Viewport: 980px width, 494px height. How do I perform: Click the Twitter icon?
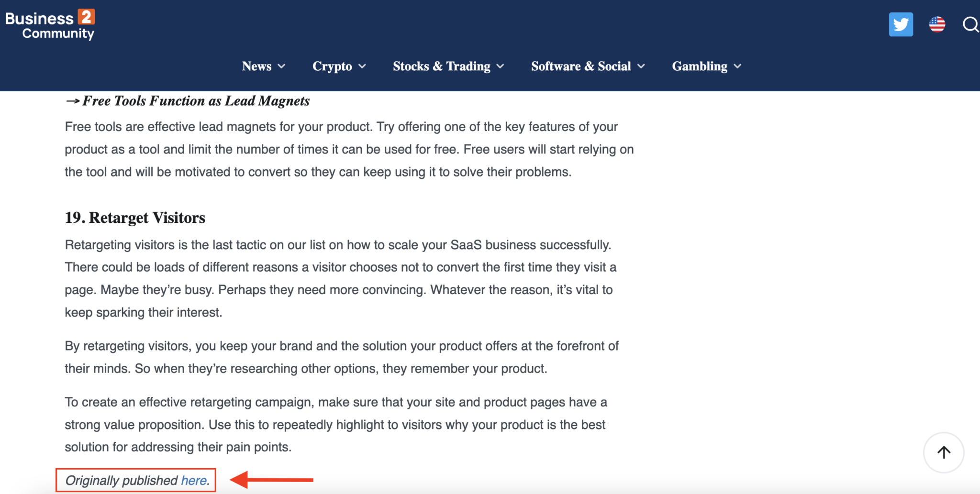coord(901,24)
